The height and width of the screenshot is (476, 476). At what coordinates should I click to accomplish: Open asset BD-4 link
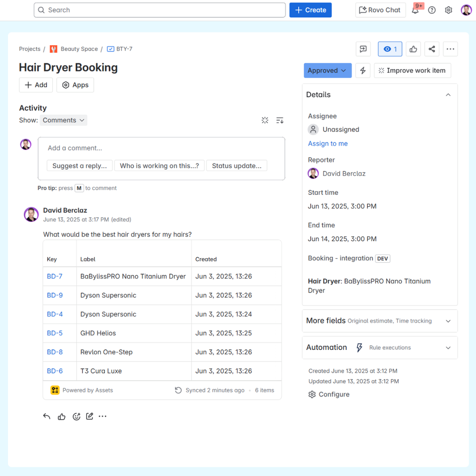click(x=55, y=314)
